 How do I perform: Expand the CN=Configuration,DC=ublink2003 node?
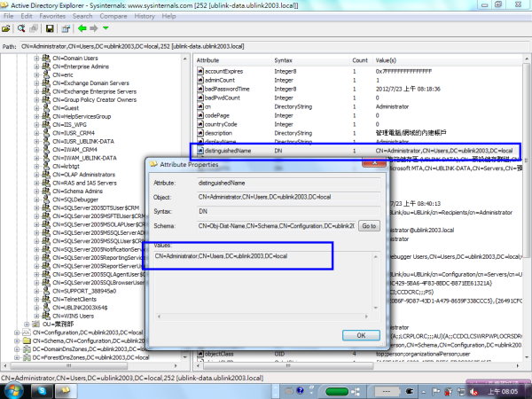coord(17,332)
